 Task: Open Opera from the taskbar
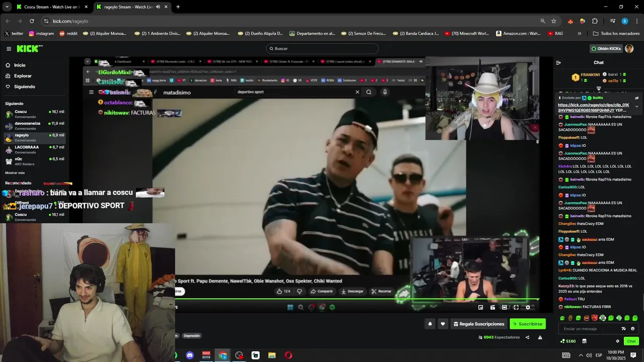[288, 355]
